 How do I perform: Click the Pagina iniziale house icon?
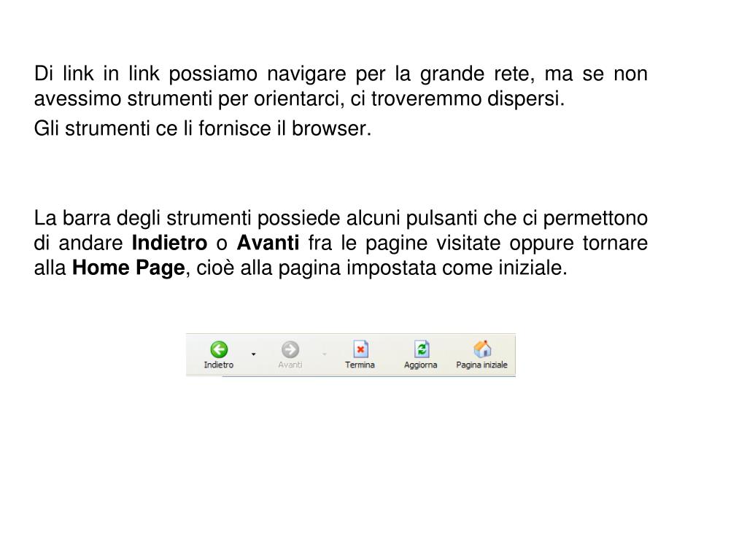pos(482,349)
